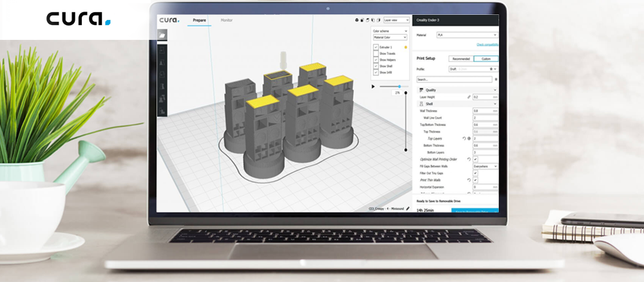
Task: Uncheck Print Thin Walls checkbox
Action: pyautogui.click(x=475, y=180)
